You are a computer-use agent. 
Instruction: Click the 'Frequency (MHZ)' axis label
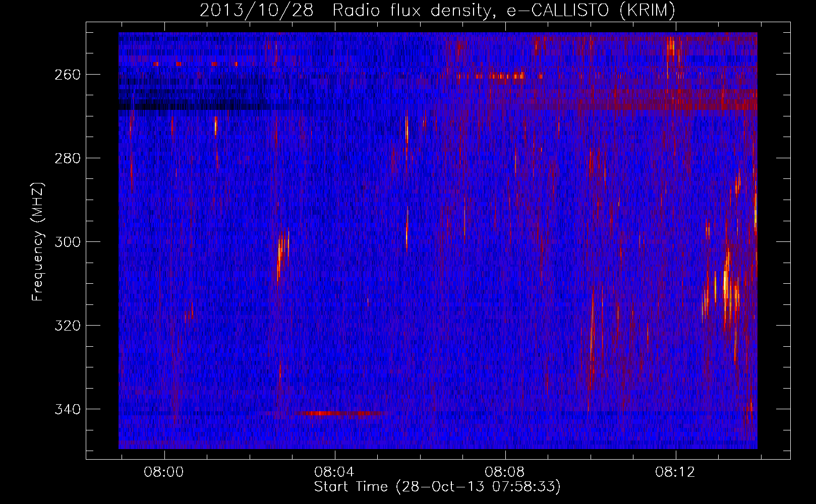(38, 241)
